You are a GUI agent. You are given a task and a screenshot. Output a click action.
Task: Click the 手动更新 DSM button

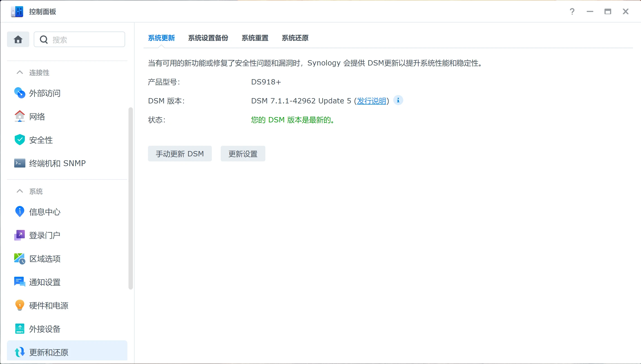coord(180,154)
